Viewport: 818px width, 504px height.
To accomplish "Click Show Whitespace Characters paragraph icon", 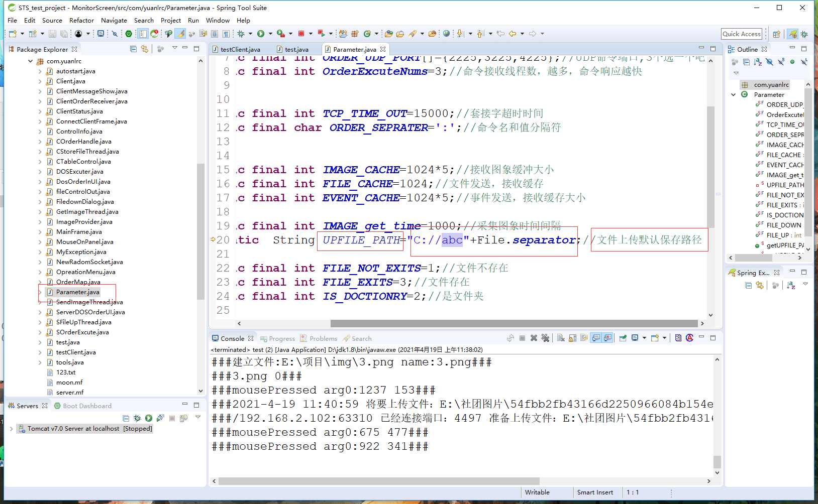I will pyautogui.click(x=226, y=34).
